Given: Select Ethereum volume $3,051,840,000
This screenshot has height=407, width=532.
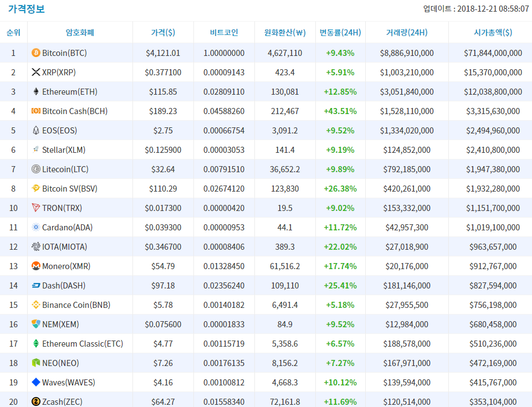Looking at the screenshot, I should [407, 91].
